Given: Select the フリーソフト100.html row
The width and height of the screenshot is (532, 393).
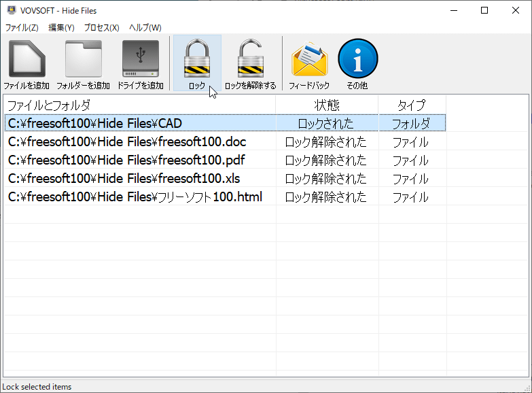Looking at the screenshot, I should [225, 196].
